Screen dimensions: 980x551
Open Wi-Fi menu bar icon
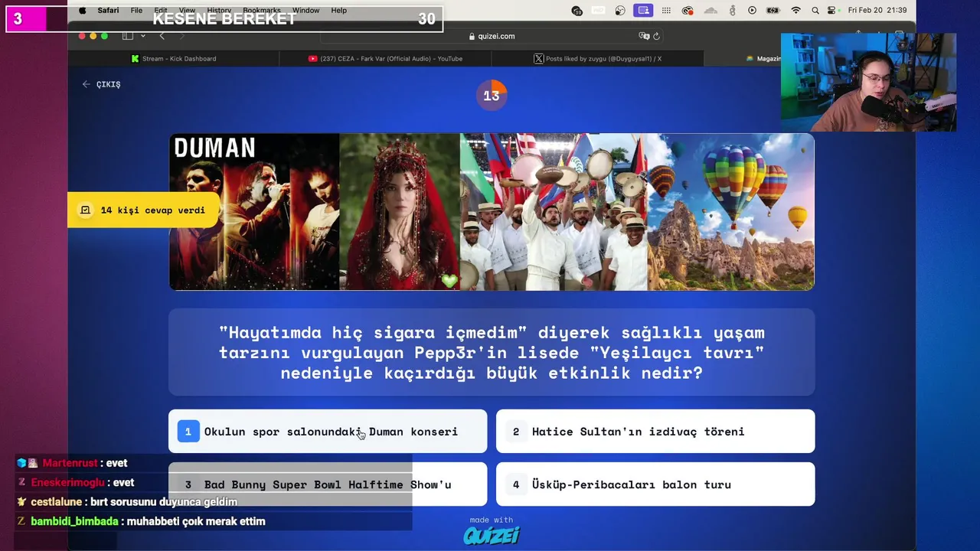pyautogui.click(x=795, y=11)
